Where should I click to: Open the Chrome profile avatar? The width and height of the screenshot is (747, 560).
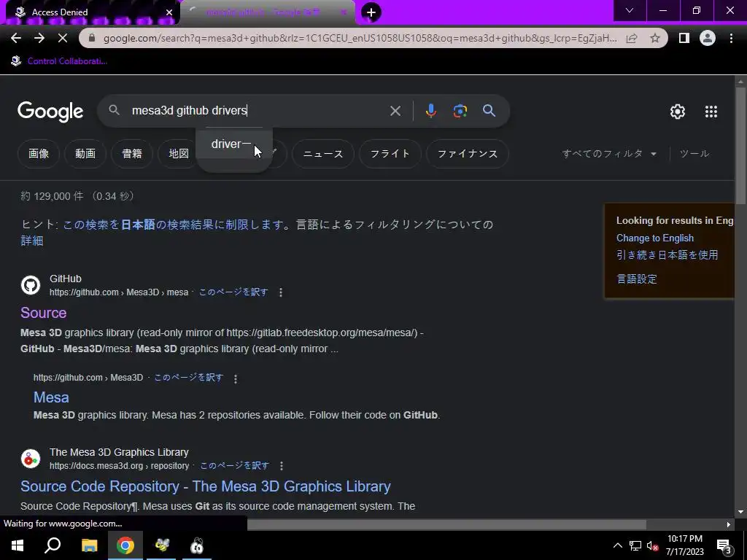coord(708,38)
